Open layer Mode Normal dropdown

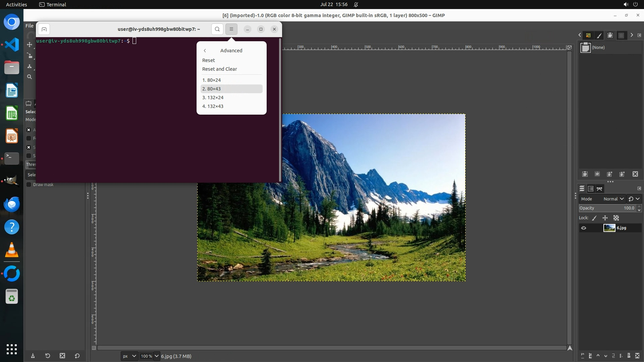pos(613,199)
